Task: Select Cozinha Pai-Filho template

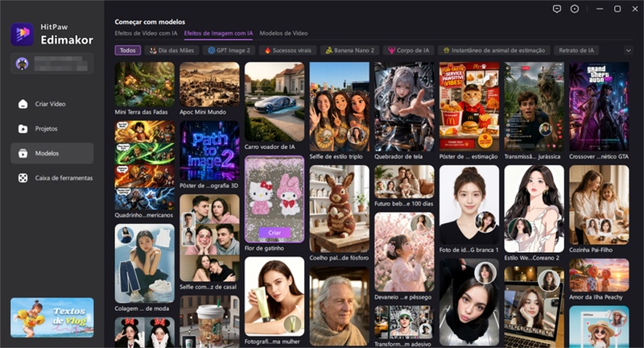Action: (599, 205)
